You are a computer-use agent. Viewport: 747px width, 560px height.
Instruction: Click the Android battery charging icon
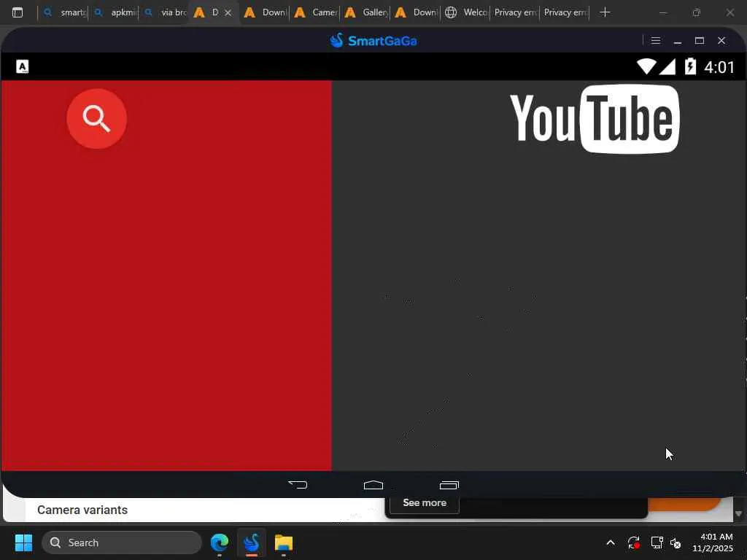coord(690,66)
